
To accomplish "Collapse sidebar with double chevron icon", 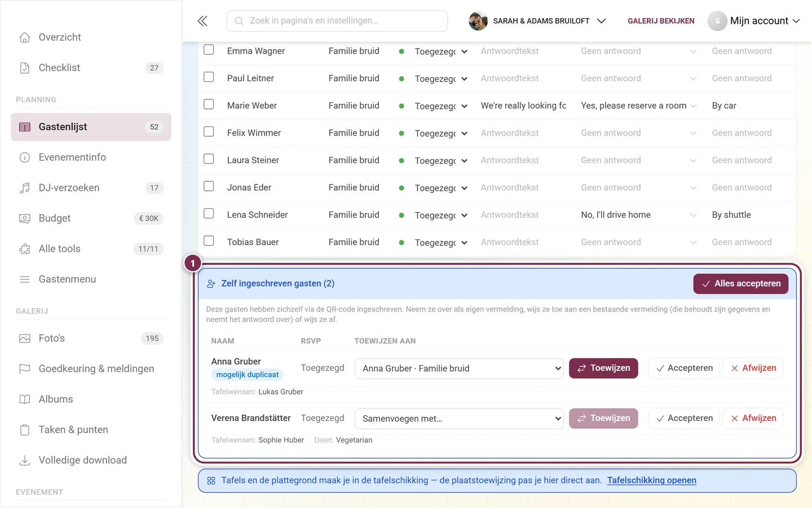I will 202,21.
